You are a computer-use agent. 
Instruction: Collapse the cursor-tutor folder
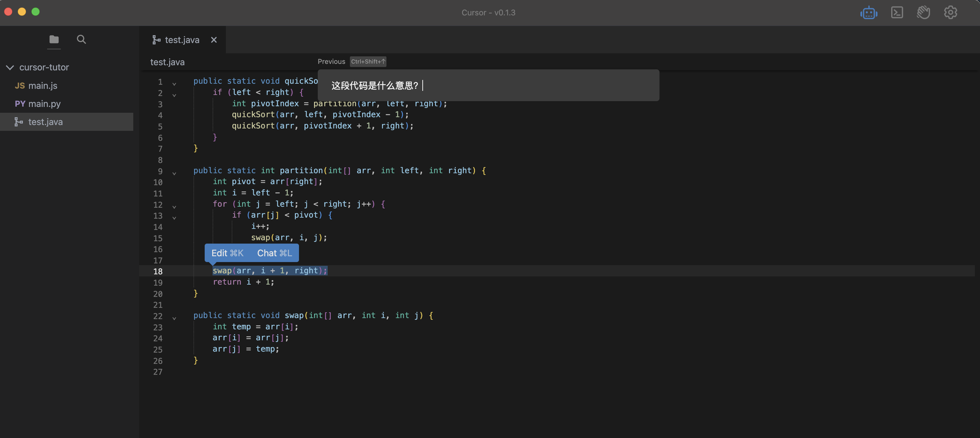tap(10, 67)
